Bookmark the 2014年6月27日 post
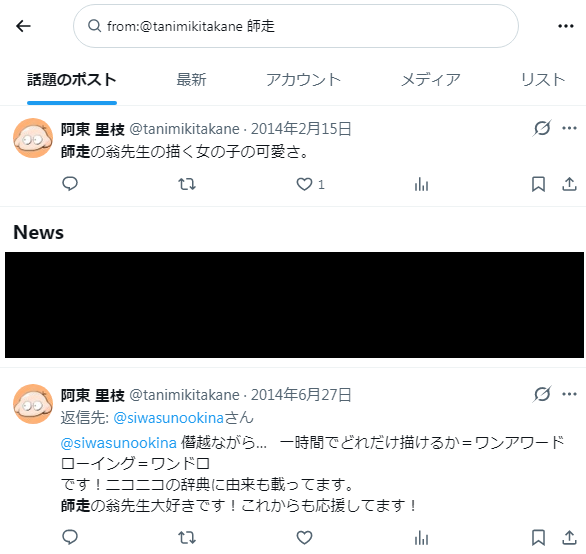586x554 pixels. tap(538, 538)
